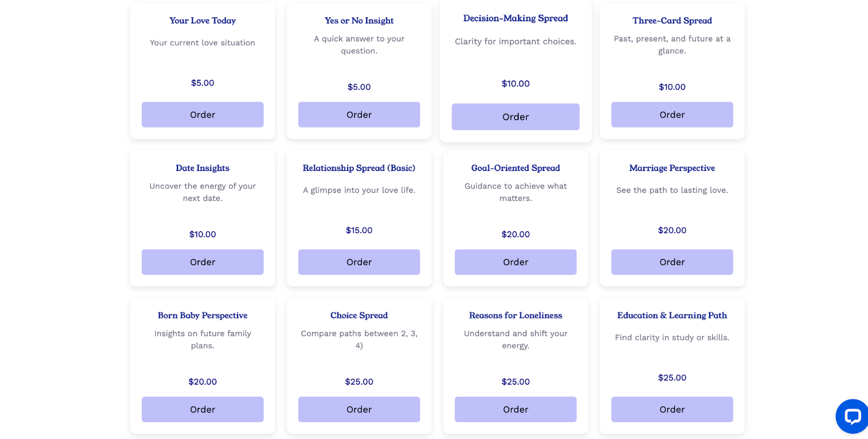Order the Yes or No Insight reading
This screenshot has height=439, width=868.
pyautogui.click(x=359, y=114)
